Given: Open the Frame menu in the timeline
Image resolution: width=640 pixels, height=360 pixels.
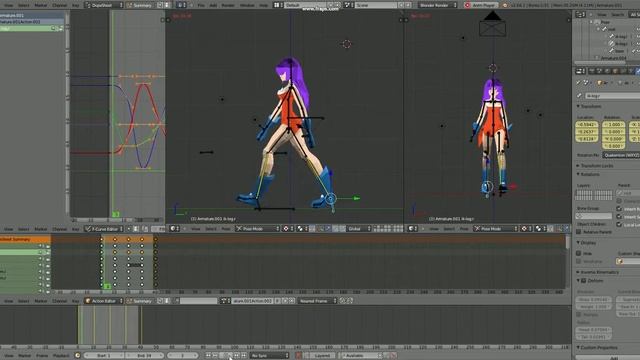Looking at the screenshot, I should tap(42, 356).
